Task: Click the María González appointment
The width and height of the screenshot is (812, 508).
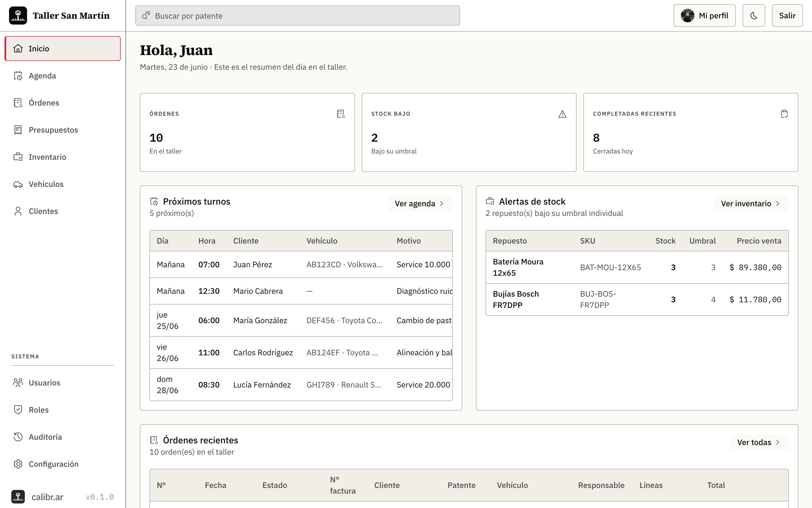Action: (x=301, y=321)
